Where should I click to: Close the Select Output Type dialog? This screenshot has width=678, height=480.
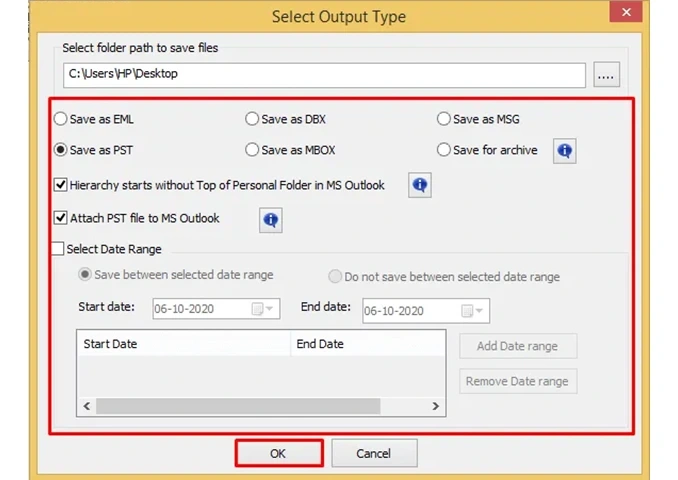click(x=626, y=12)
